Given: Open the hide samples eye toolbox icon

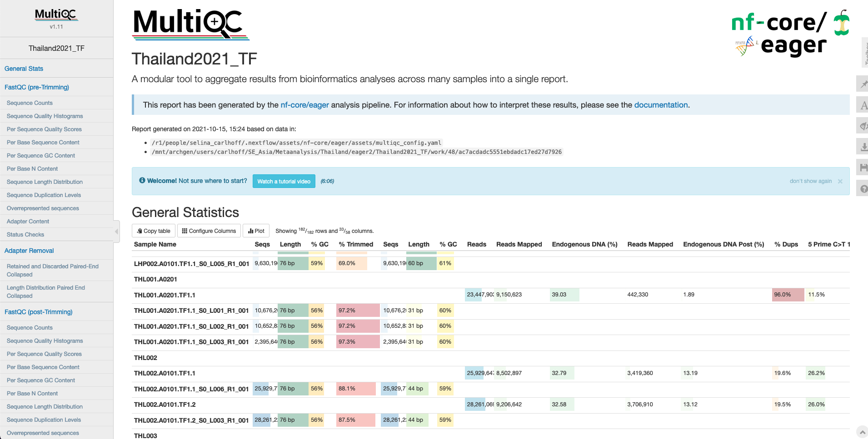Looking at the screenshot, I should click(863, 126).
